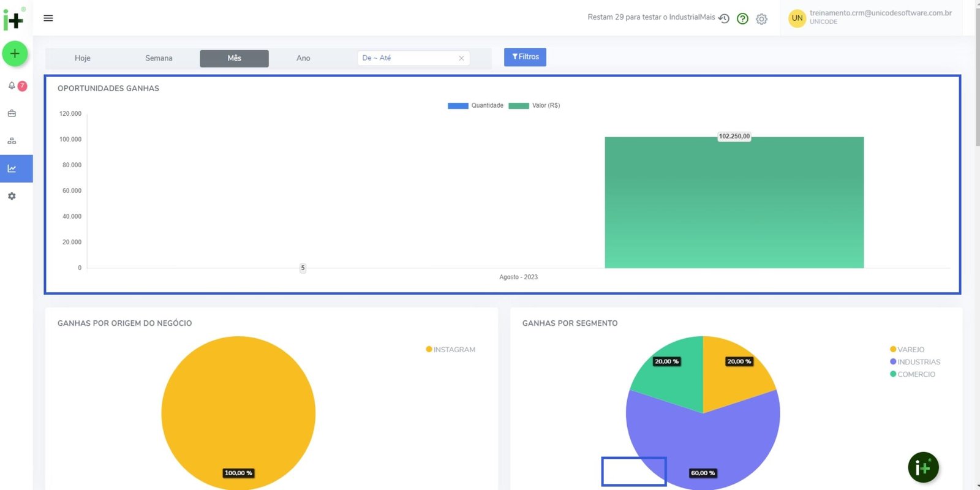
Task: Open top bar settings gear
Action: pyautogui.click(x=761, y=19)
